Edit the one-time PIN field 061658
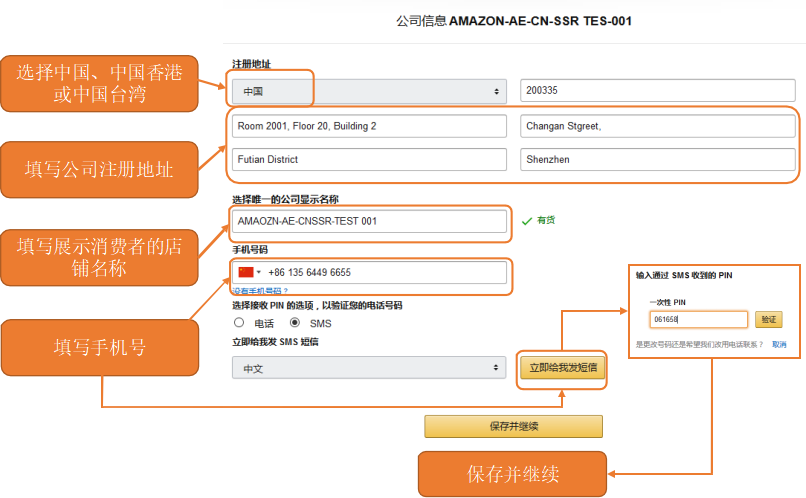 point(698,319)
